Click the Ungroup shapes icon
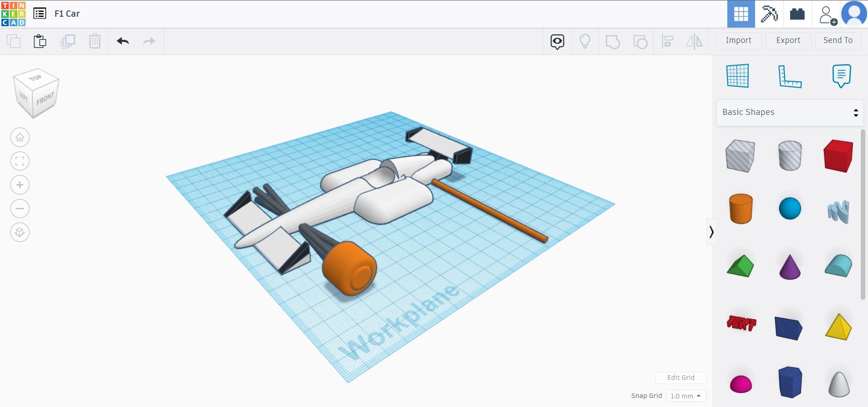Image resolution: width=868 pixels, height=407 pixels. [640, 42]
